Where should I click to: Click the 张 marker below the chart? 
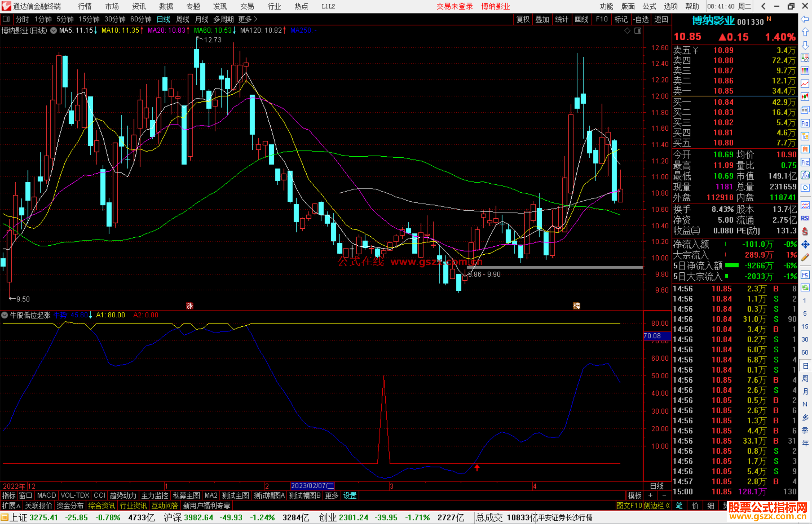click(189, 306)
